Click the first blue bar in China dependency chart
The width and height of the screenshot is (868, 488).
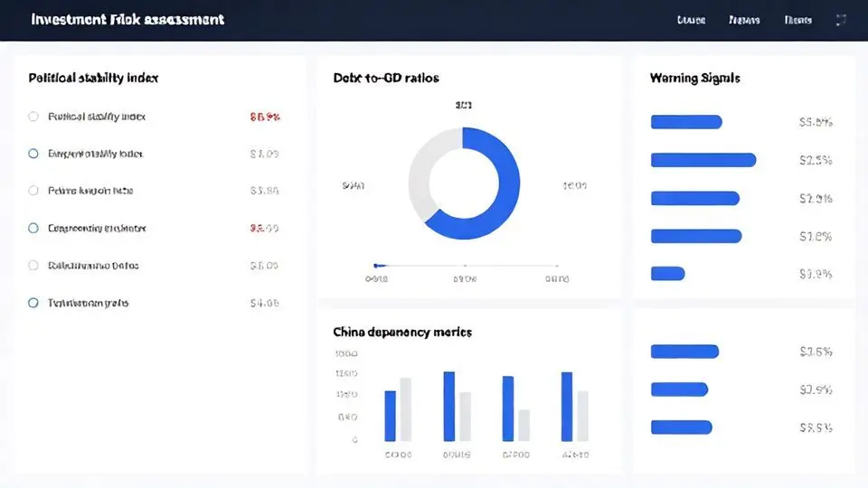391,415
